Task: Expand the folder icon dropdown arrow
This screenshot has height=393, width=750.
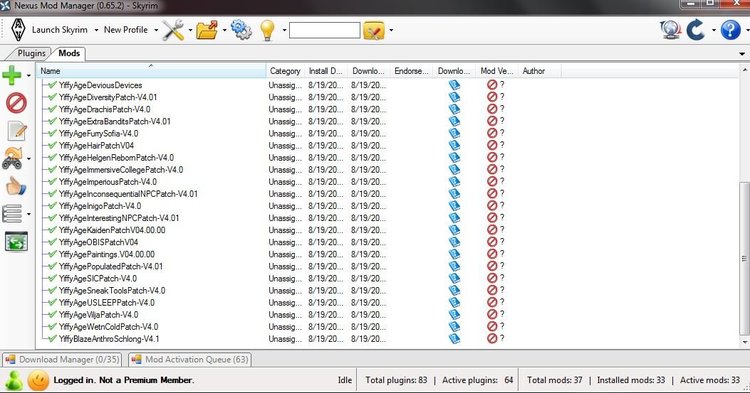Action: [x=224, y=30]
